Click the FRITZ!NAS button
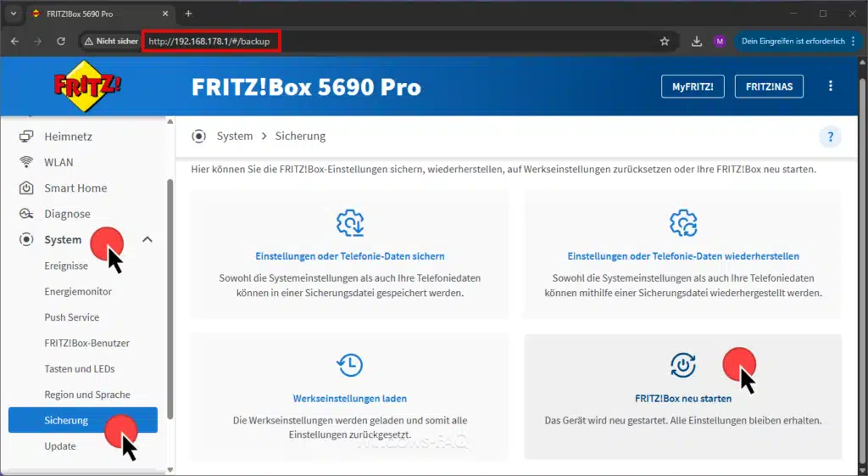Viewport: 868px width, 476px height. point(769,87)
